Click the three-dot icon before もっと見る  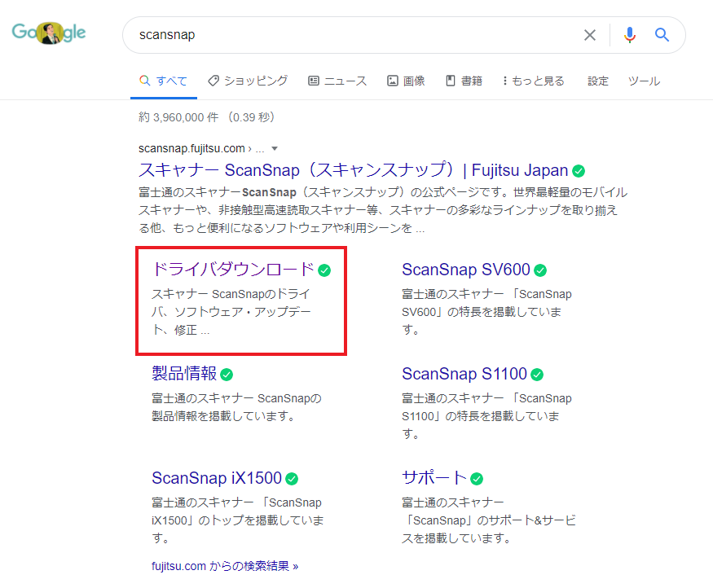(504, 81)
